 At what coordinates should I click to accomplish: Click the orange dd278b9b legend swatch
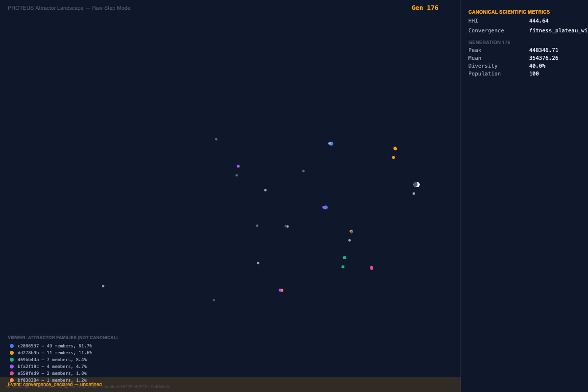[12, 353]
